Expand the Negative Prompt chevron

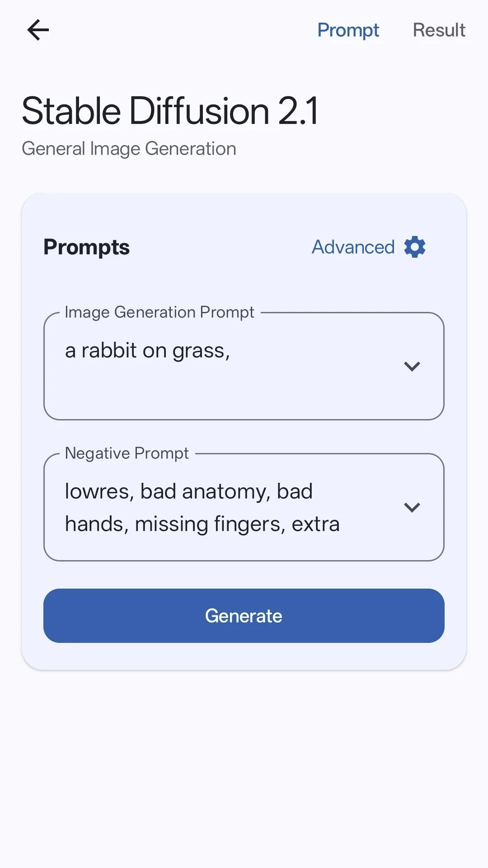(x=412, y=507)
